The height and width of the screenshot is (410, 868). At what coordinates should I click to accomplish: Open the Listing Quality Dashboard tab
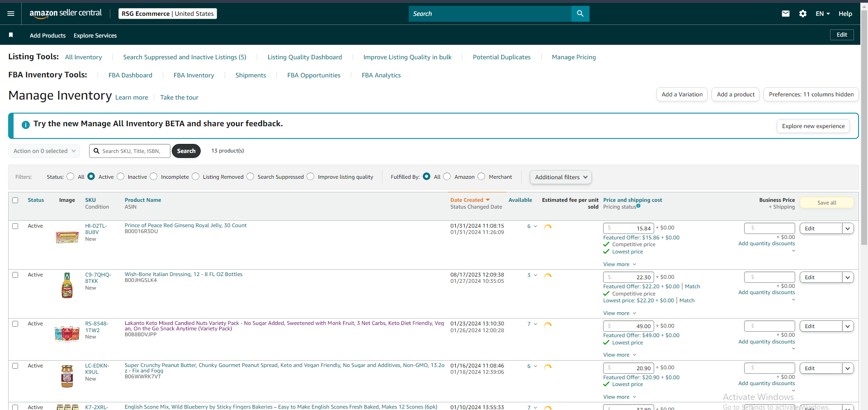pyautogui.click(x=305, y=57)
